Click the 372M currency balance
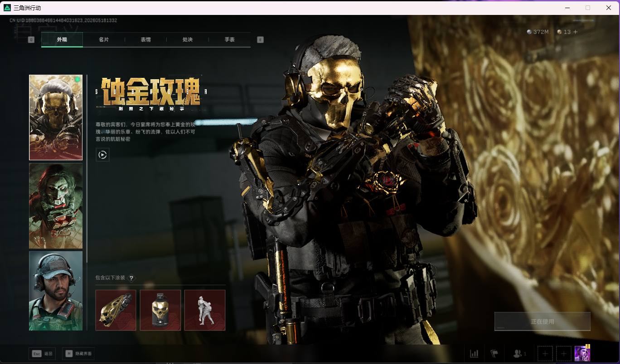Image resolution: width=620 pixels, height=364 pixels. click(541, 32)
